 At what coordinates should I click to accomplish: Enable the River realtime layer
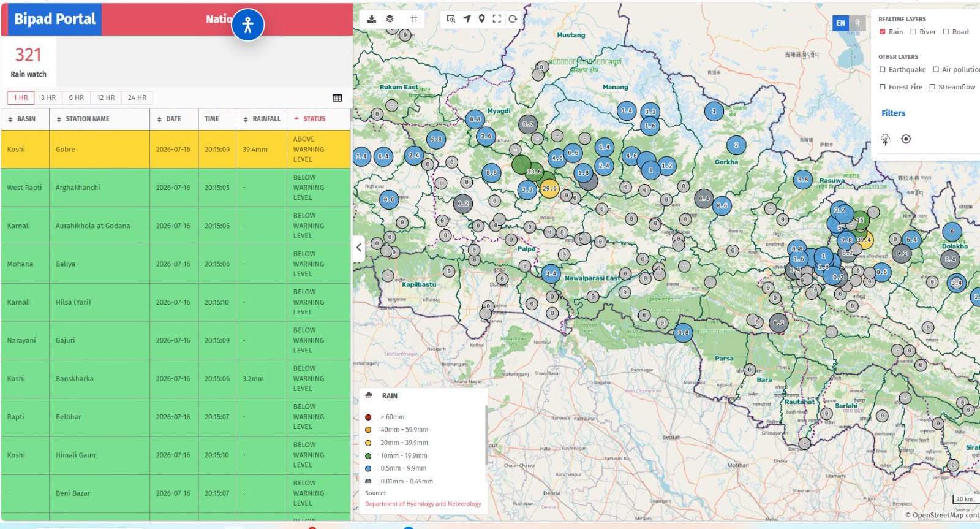tap(913, 32)
